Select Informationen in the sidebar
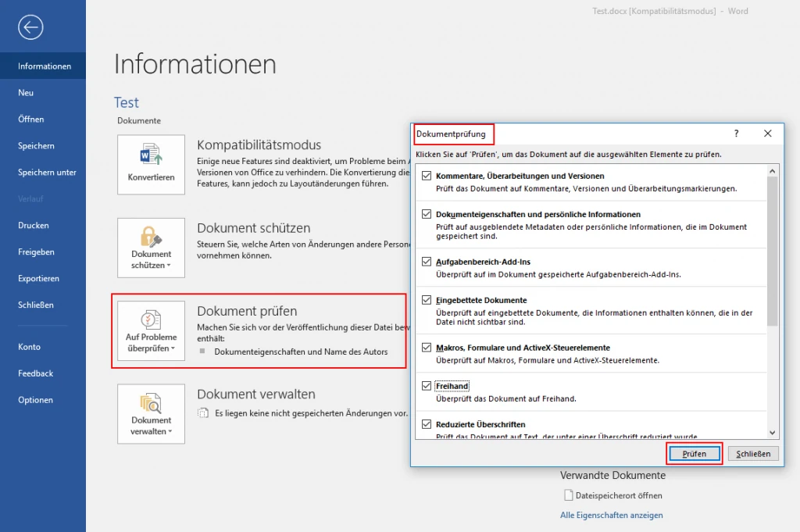The width and height of the screenshot is (800, 532). [43, 66]
